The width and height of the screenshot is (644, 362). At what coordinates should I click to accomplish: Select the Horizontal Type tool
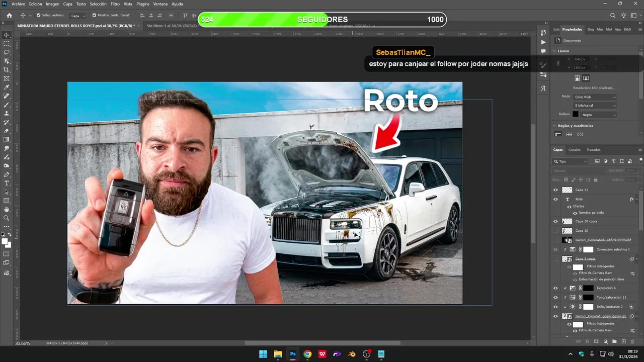click(x=7, y=183)
